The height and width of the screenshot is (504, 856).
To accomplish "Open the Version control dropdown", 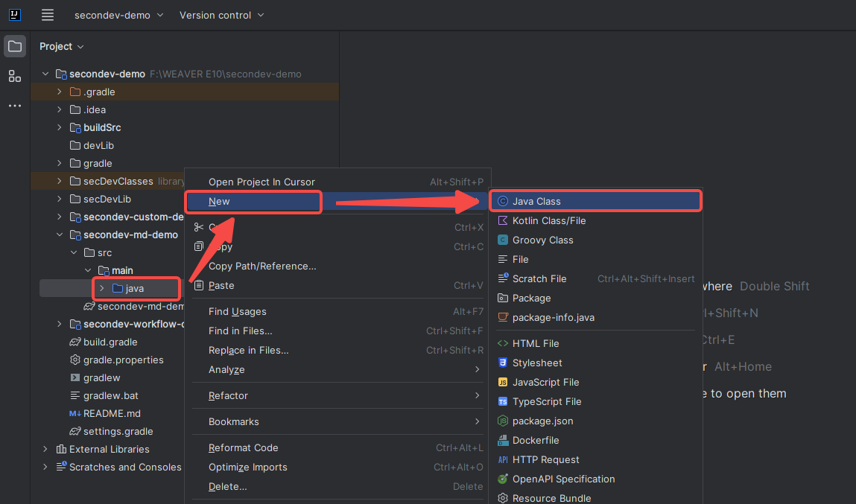I will pyautogui.click(x=221, y=15).
